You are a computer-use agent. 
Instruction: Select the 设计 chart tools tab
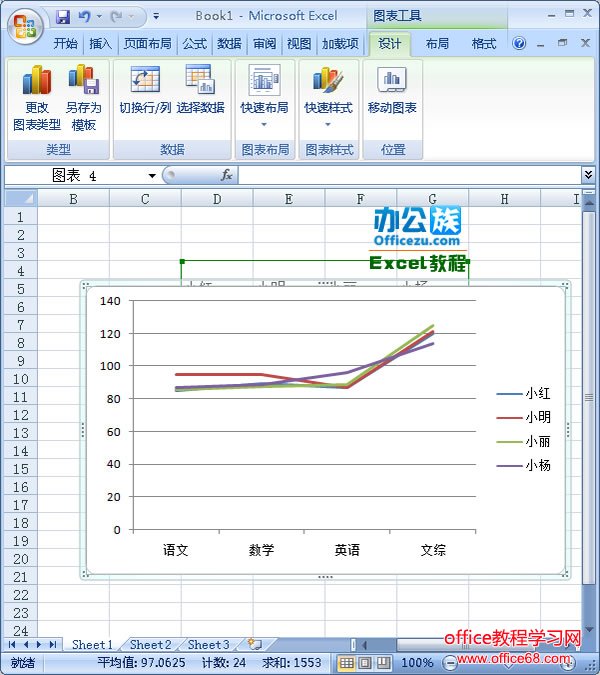(x=390, y=43)
